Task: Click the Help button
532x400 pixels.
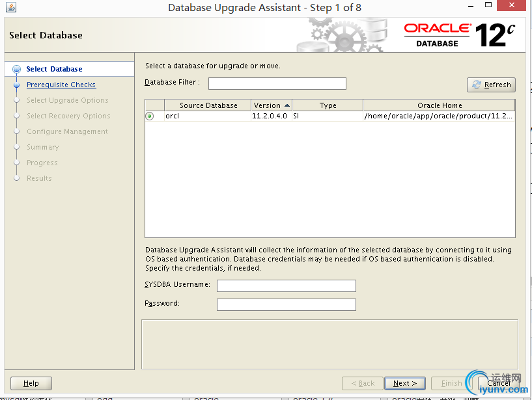Action: click(x=31, y=383)
